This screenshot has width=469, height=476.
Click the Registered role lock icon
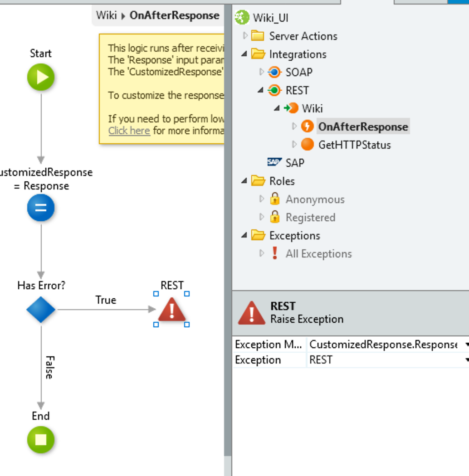coord(274,217)
